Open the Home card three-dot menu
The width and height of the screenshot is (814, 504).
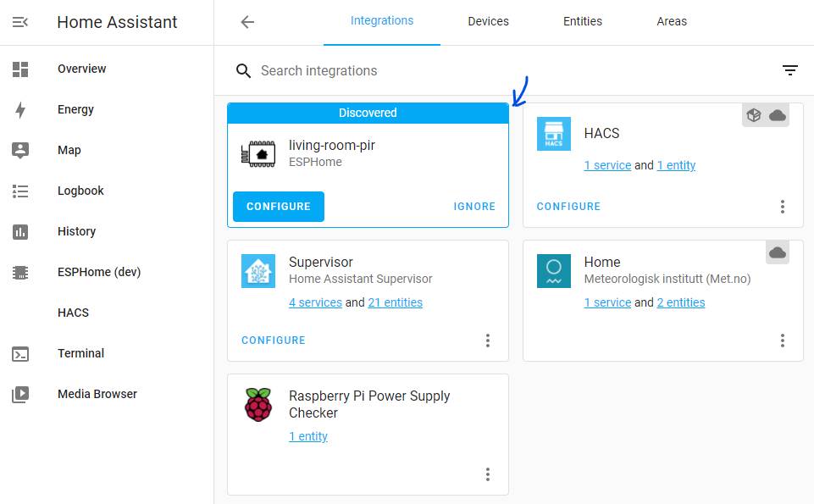coord(783,341)
